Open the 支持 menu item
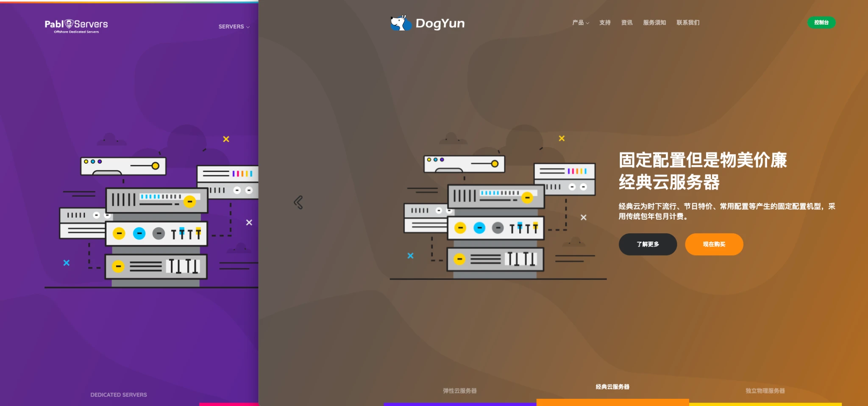This screenshot has width=868, height=406. 605,23
